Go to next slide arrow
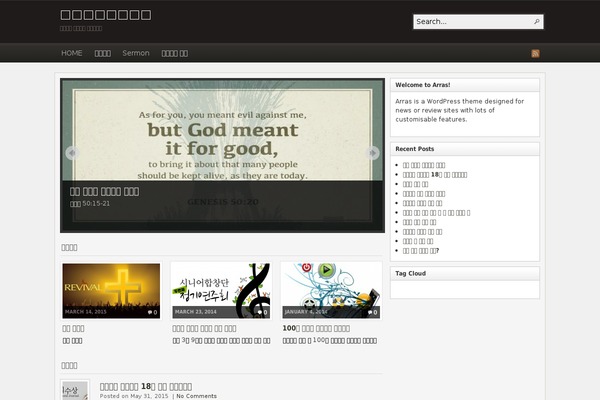The width and height of the screenshot is (600, 400). point(373,153)
